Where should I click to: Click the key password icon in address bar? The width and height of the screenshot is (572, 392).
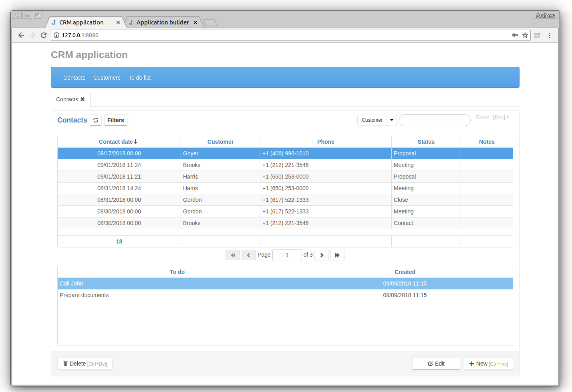(515, 35)
